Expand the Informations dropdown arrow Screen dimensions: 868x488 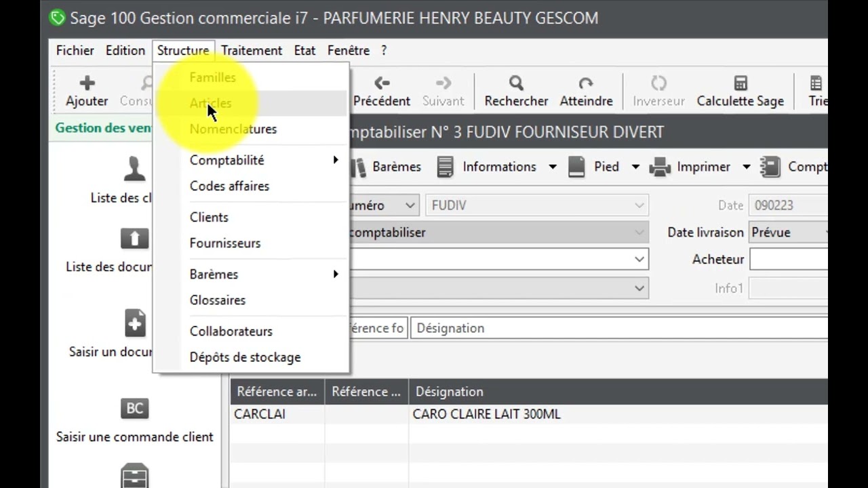(x=552, y=167)
